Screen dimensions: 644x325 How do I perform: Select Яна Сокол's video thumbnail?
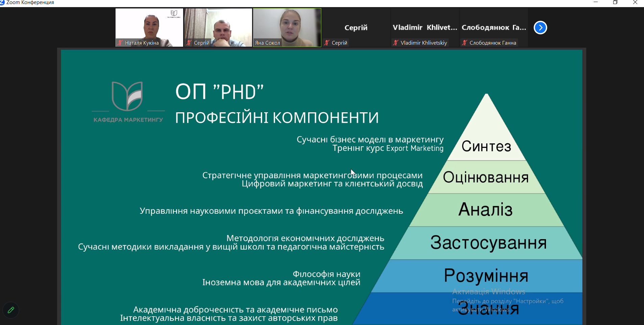[x=287, y=27]
